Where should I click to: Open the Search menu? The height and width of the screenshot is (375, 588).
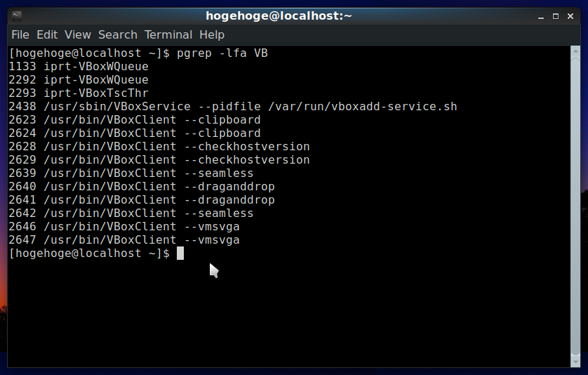pyautogui.click(x=118, y=35)
